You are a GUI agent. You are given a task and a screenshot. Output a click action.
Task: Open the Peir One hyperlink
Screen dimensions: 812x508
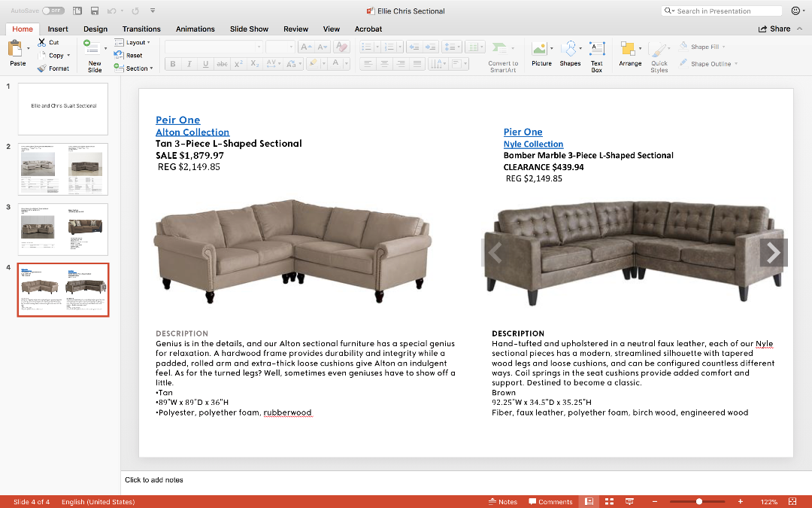177,120
